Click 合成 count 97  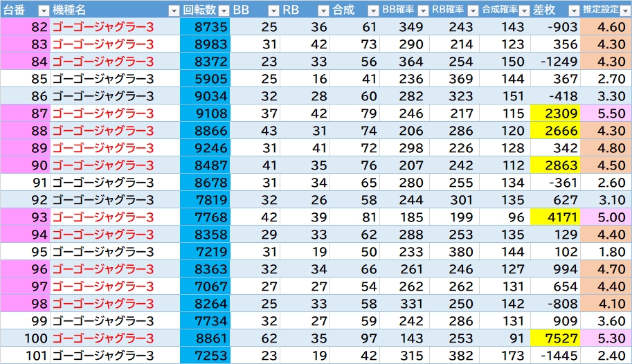[354, 338]
